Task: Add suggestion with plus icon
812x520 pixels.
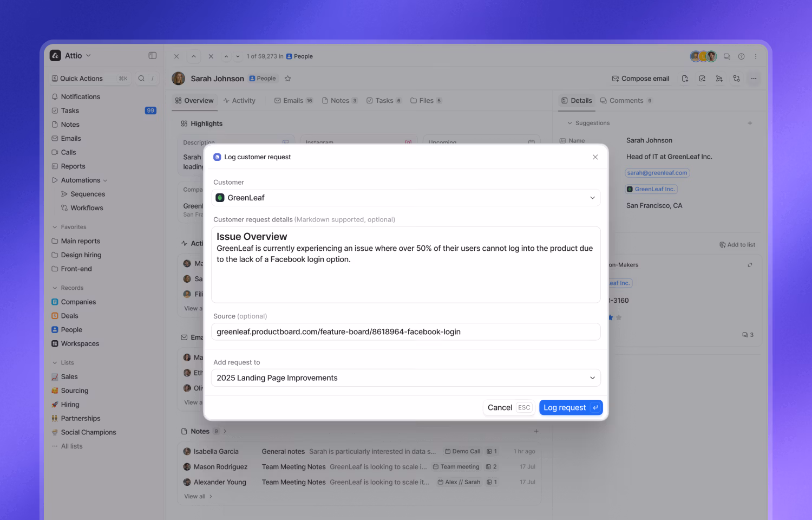Action: tap(750, 123)
